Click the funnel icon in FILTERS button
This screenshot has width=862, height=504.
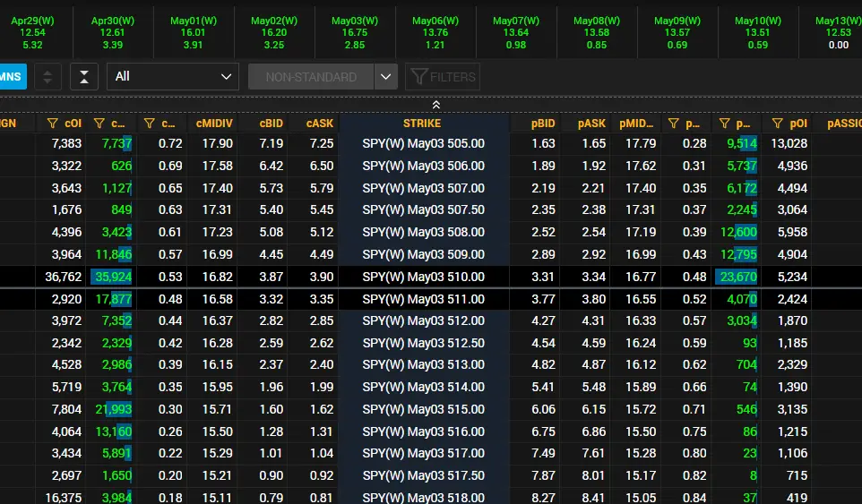coord(419,77)
